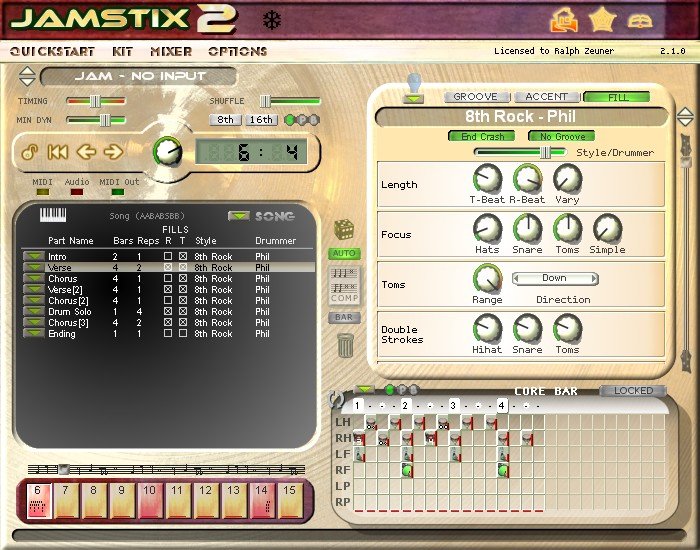The image size is (700, 550).
Task: Open the manual book icon
Action: pyautogui.click(x=640, y=21)
